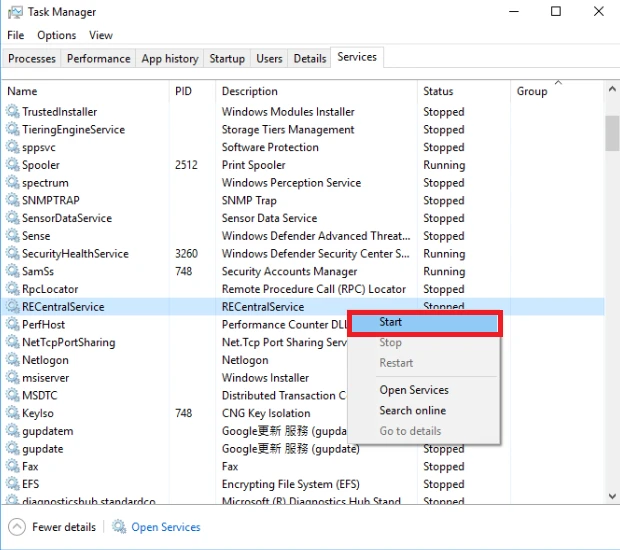Open the File menu
This screenshot has width=620, height=550.
[x=16, y=35]
